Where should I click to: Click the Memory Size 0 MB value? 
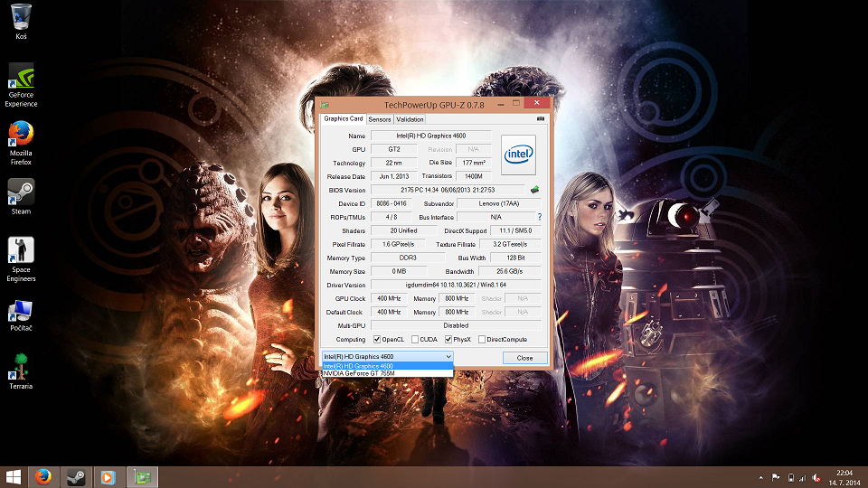pos(399,271)
